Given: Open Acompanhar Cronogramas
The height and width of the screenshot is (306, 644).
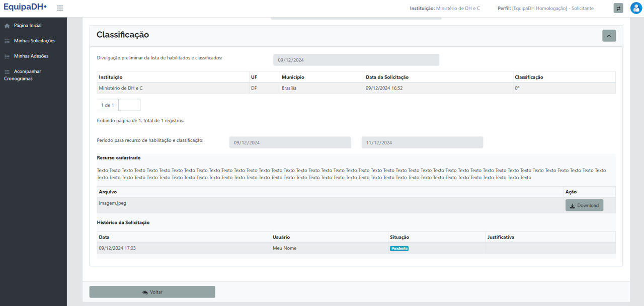Looking at the screenshot, I should pyautogui.click(x=28, y=72).
